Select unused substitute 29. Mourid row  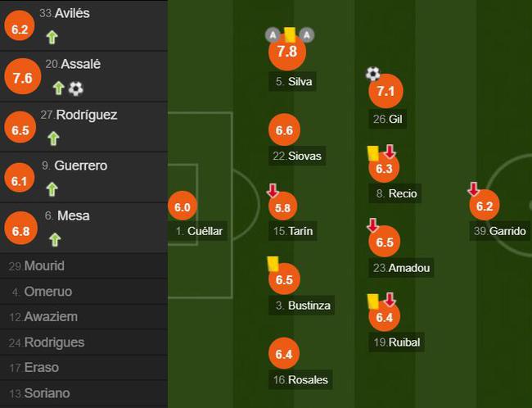[x=83, y=266]
